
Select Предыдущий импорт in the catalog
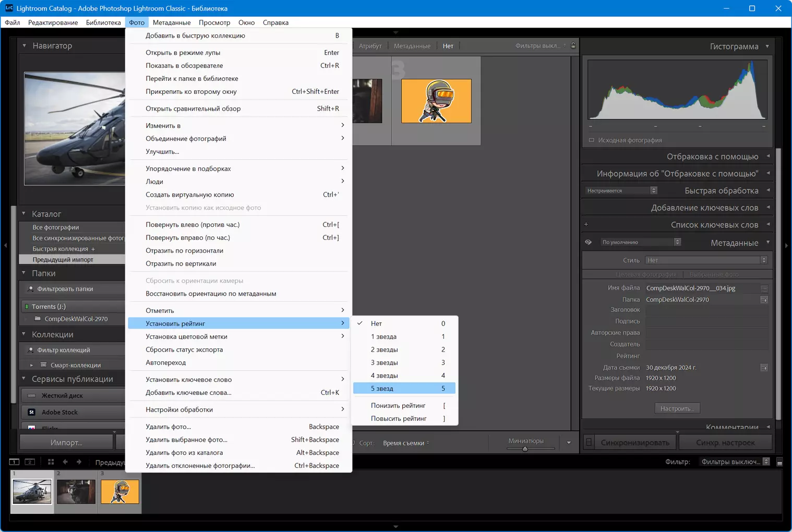(x=72, y=259)
